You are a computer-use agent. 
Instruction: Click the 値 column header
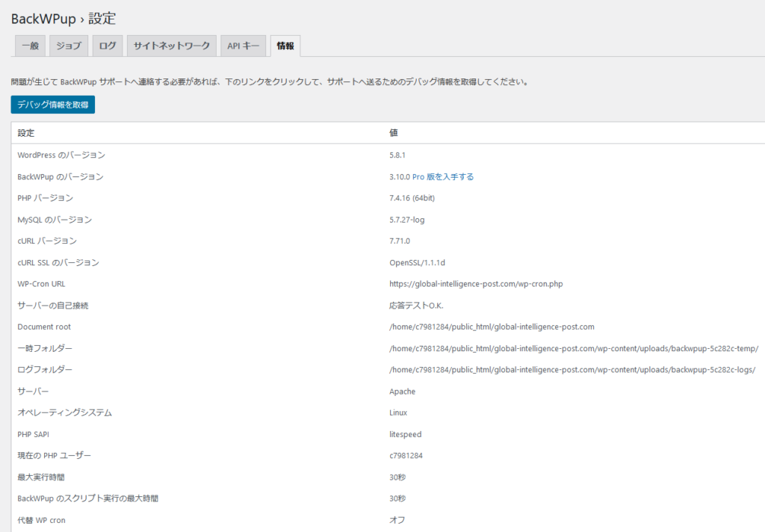point(393,133)
